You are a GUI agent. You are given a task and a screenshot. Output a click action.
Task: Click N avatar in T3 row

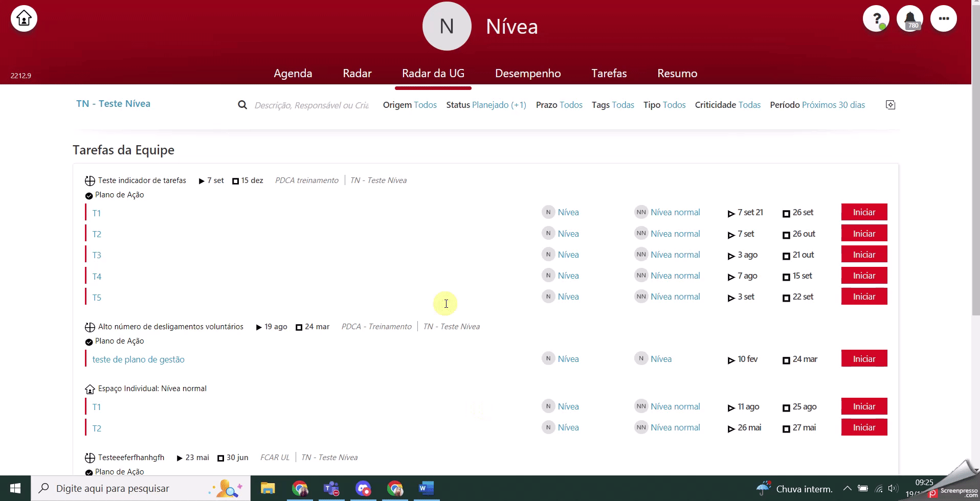pyautogui.click(x=548, y=255)
